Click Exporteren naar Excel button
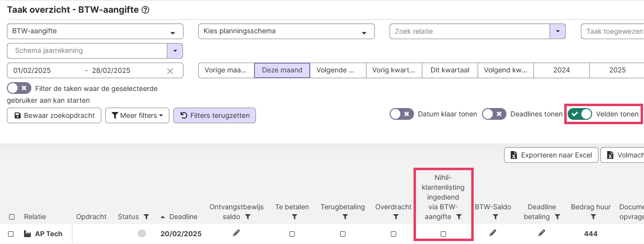Screen dimensions: 644x244 [551, 155]
